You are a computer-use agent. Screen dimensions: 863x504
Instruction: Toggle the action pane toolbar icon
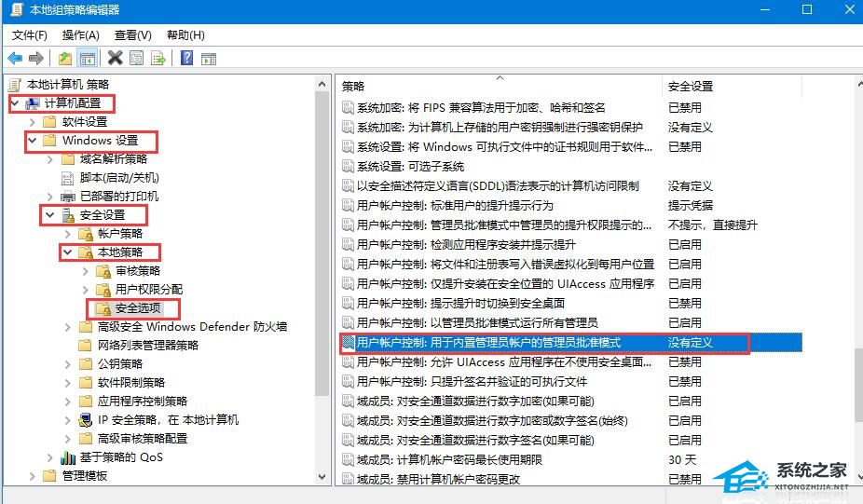(x=209, y=59)
